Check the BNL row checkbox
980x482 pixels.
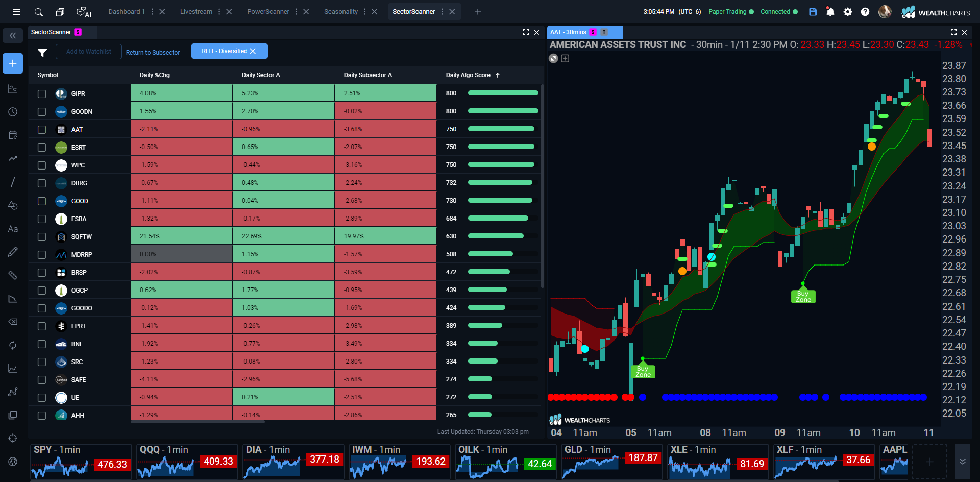tap(42, 344)
